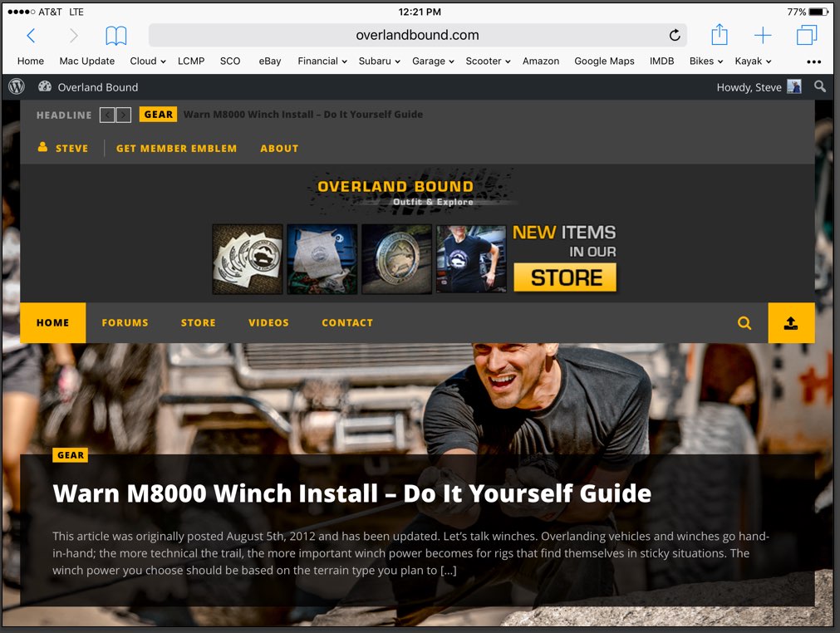The image size is (840, 633).
Task: Open GET MEMBER EMBLEM link
Action: 176,149
